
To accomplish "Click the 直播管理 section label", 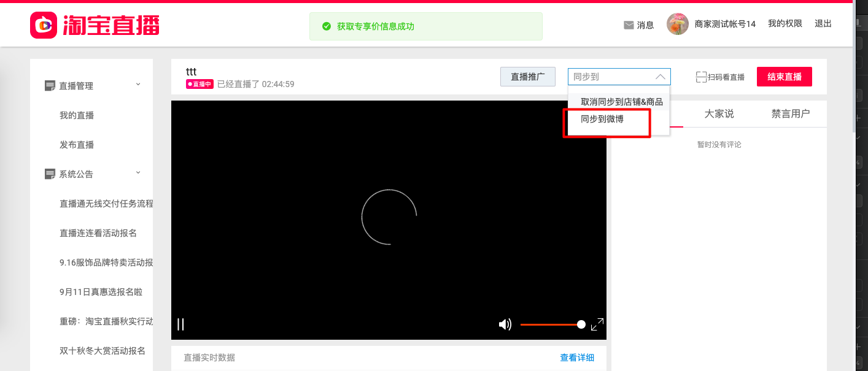I will point(76,86).
